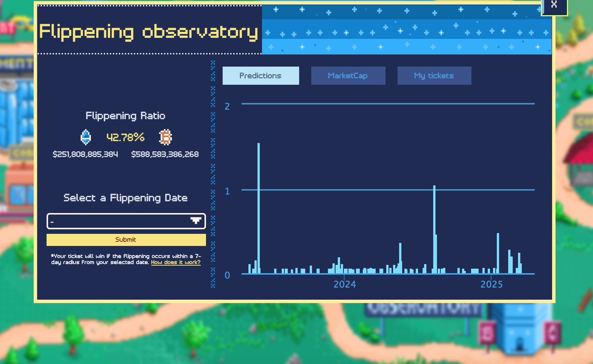The image size is (593, 364).
Task: Click the $588,583,386,268 Bitcoin market cap
Action: click(x=165, y=155)
